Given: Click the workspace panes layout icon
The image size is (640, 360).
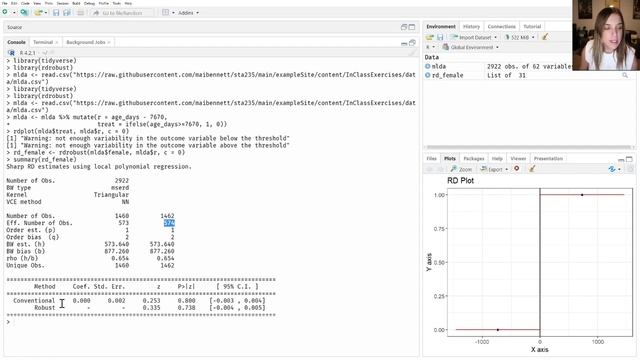Looking at the screenshot, I should (165, 13).
